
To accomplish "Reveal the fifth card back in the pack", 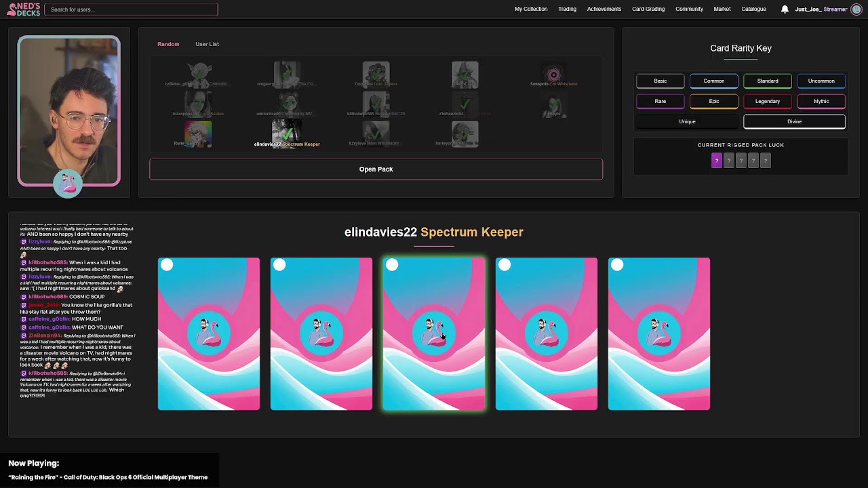I will coord(659,333).
